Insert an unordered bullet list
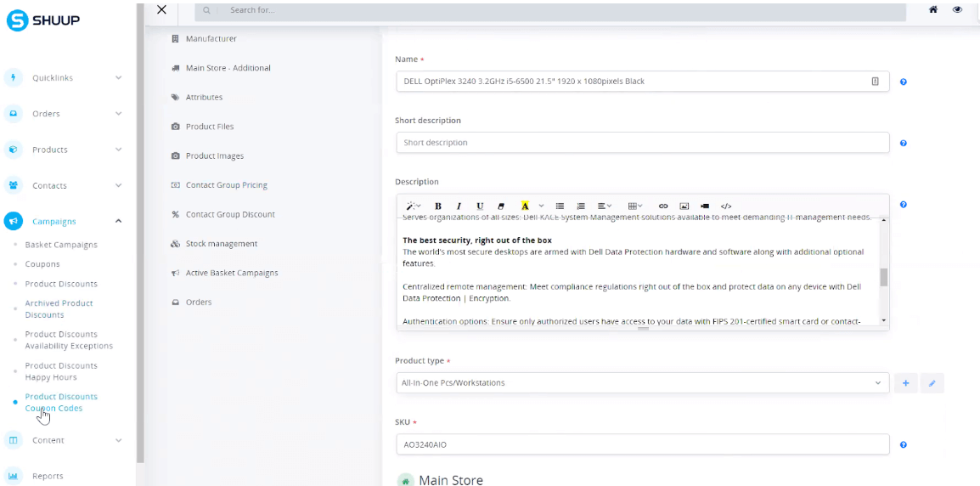 point(560,206)
